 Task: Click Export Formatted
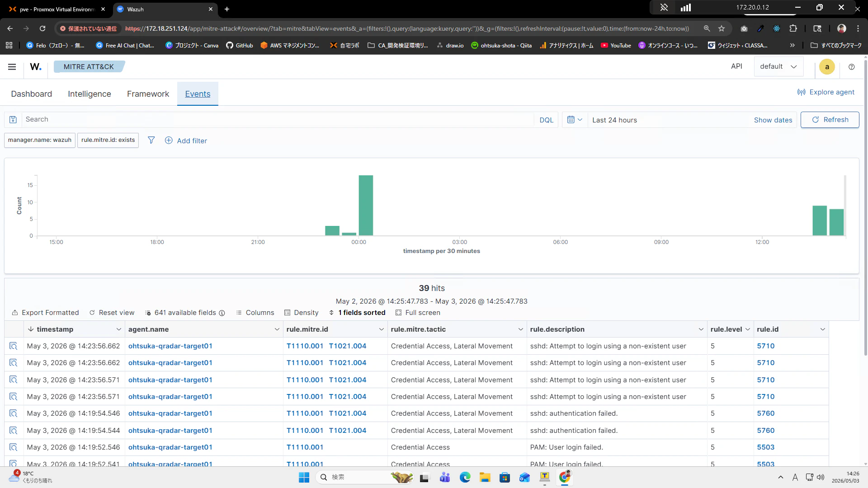[45, 313]
